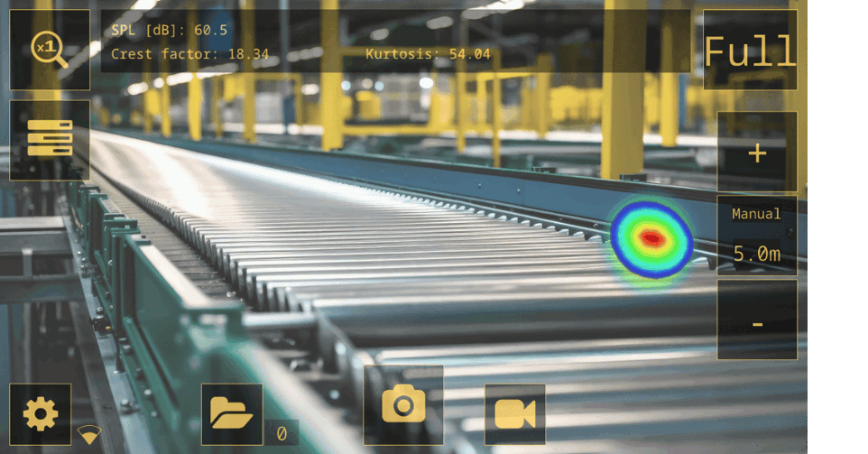868x454 pixels.
Task: Open the stacked-bars list menu icon
Action: (50, 138)
